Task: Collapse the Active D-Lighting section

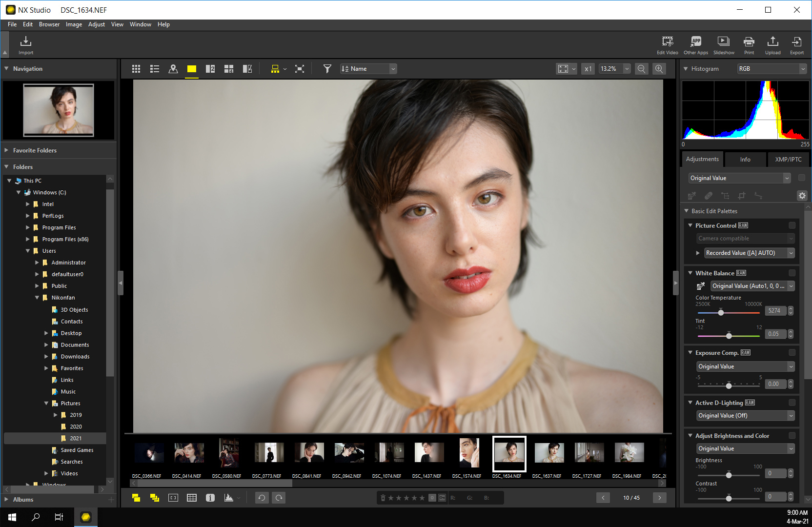Action: [690, 403]
